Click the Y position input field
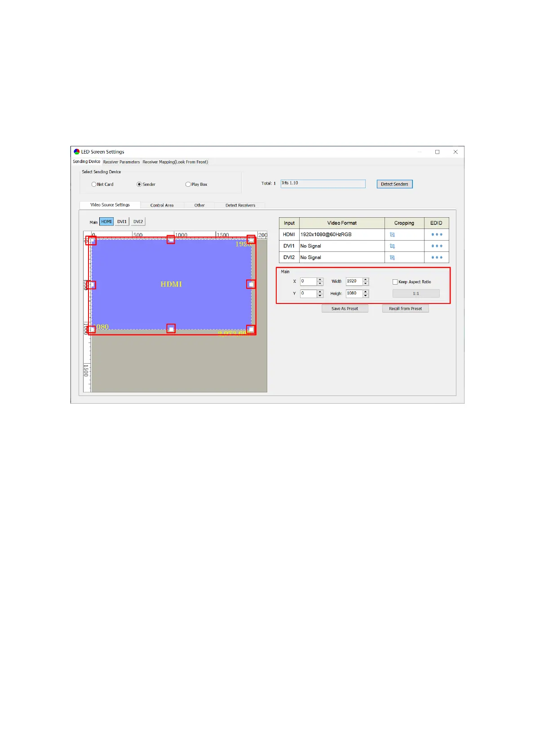Image resolution: width=535 pixels, height=756 pixels. [x=309, y=294]
